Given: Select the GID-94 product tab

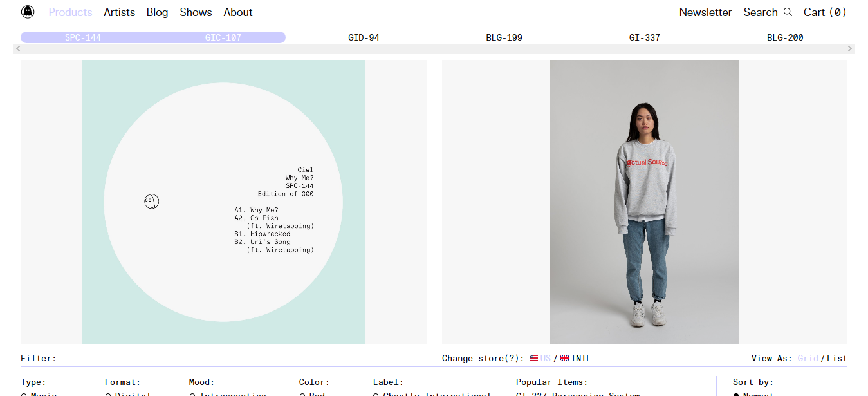Looking at the screenshot, I should point(364,37).
